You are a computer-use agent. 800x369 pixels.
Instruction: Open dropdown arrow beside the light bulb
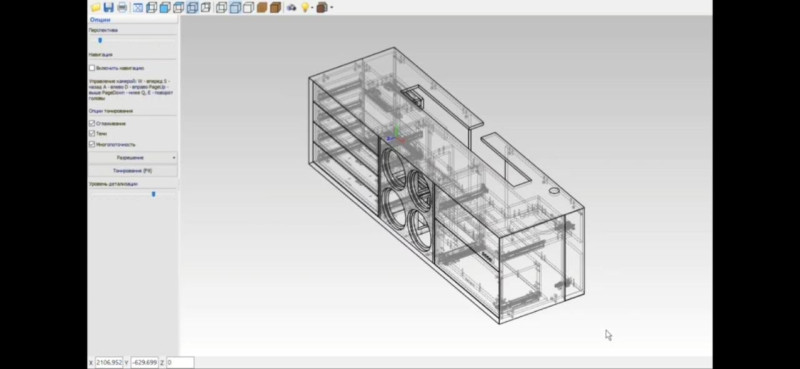(312, 8)
